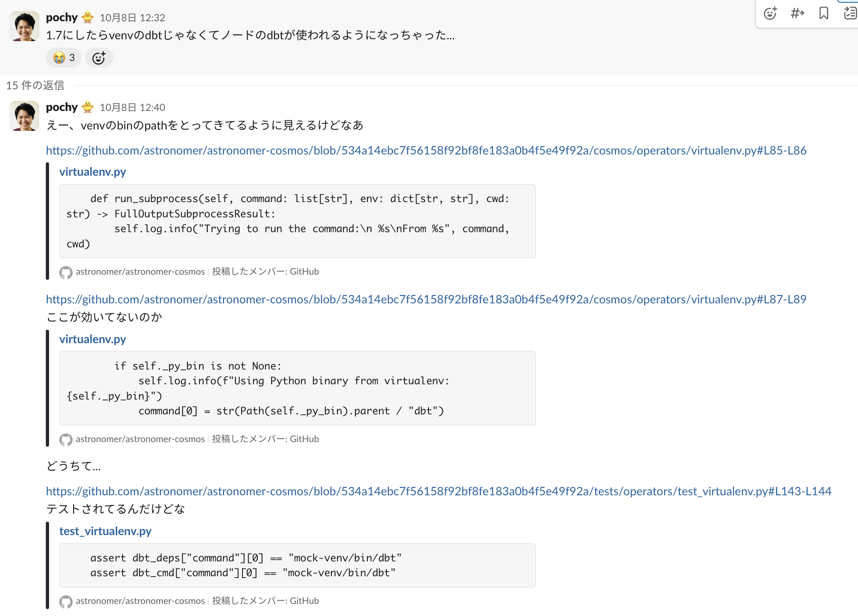Click the GitHub logo on the first virtualenv.py preview

[x=65, y=272]
